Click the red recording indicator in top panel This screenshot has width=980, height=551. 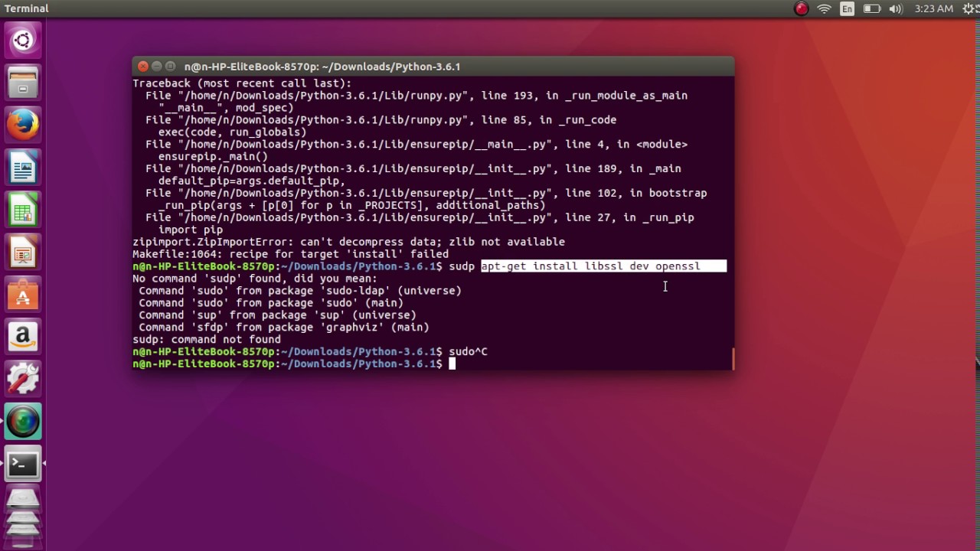802,9
